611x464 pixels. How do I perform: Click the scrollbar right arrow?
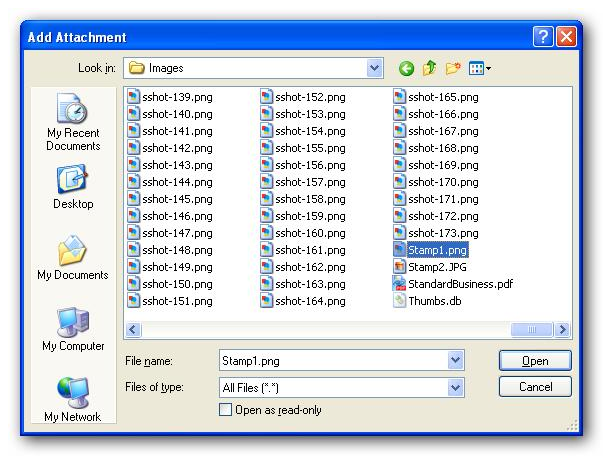coord(562,330)
